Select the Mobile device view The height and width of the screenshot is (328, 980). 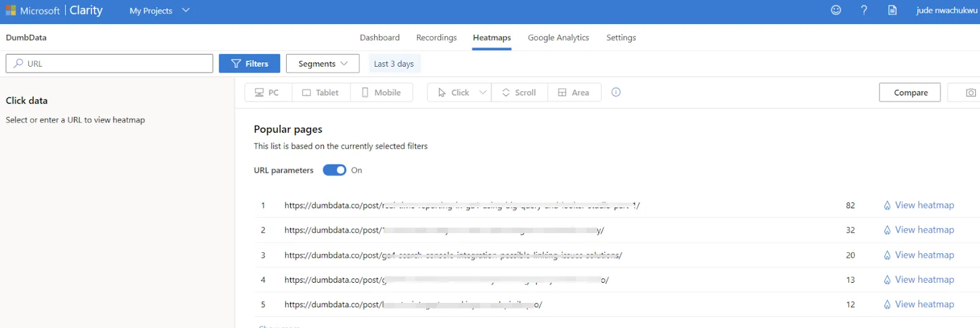point(381,92)
